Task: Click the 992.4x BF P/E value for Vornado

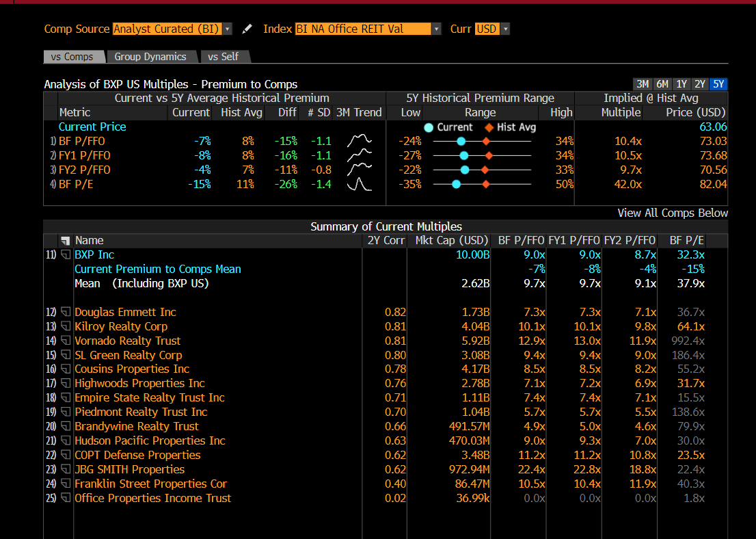Action: tap(688, 341)
